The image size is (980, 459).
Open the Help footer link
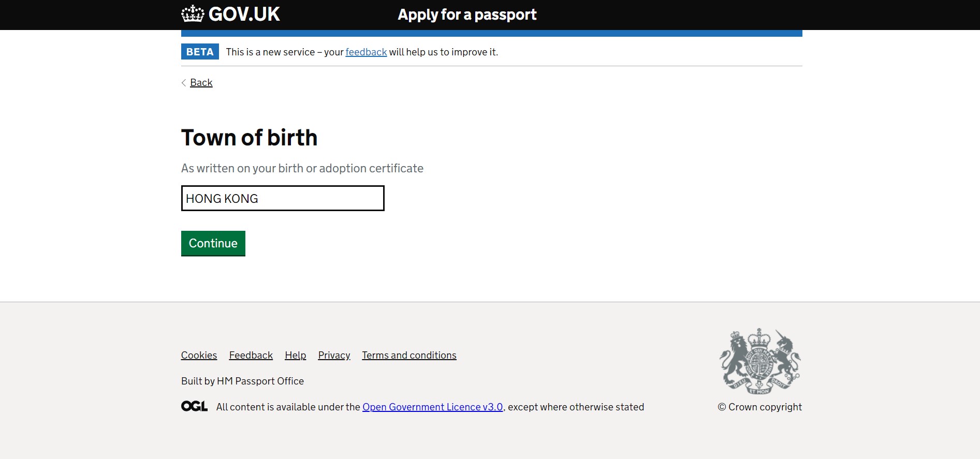click(x=295, y=355)
